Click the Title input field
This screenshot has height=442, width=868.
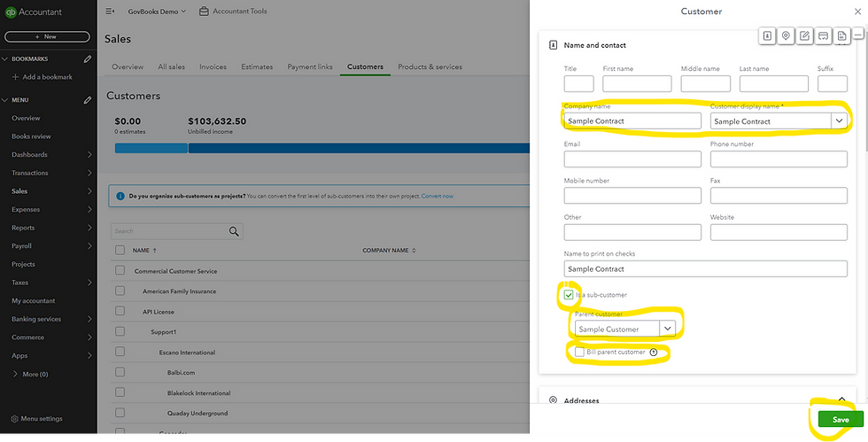(x=578, y=83)
